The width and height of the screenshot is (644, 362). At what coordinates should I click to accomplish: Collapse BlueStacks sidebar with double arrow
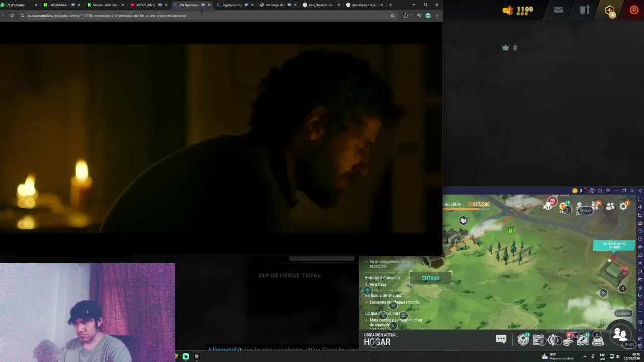click(640, 191)
